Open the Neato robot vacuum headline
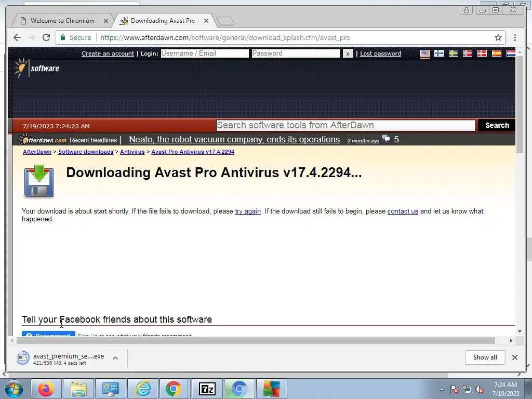Image resolution: width=532 pixels, height=399 pixels. tap(234, 139)
